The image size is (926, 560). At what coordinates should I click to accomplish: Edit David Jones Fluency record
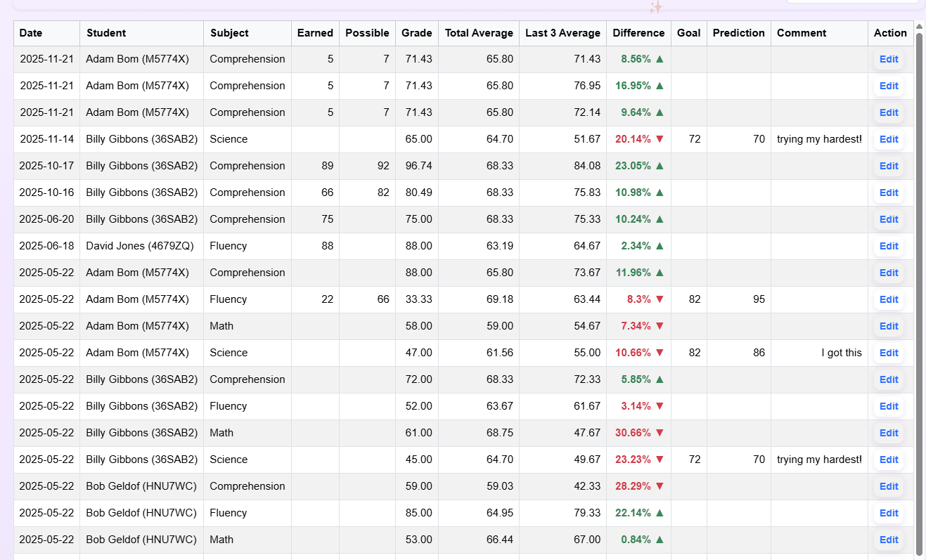click(889, 246)
